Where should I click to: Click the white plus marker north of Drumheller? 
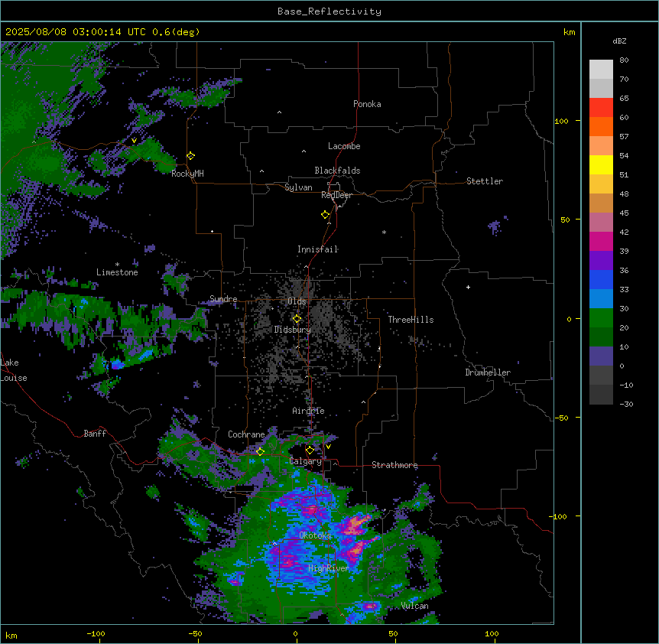(468, 287)
